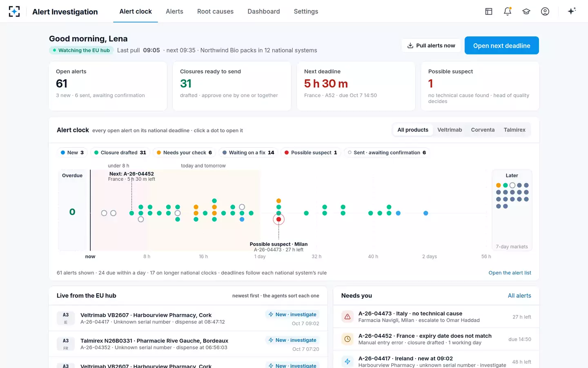
Task: Toggle the New 3 legend chip
Action: click(72, 153)
